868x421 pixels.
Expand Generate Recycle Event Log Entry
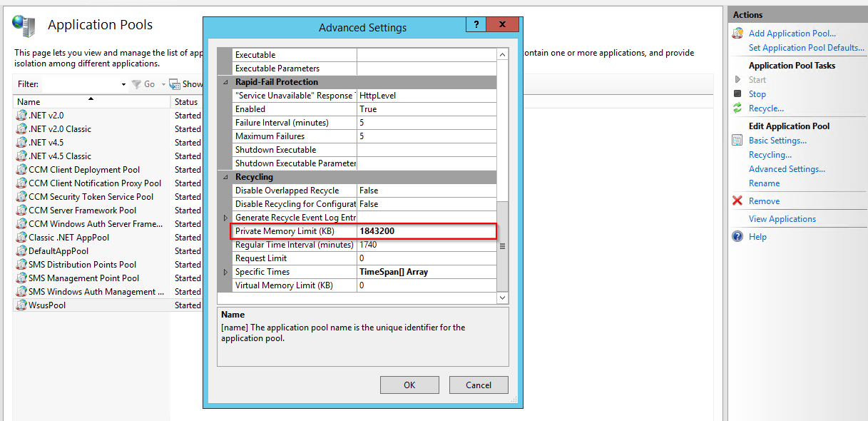226,218
